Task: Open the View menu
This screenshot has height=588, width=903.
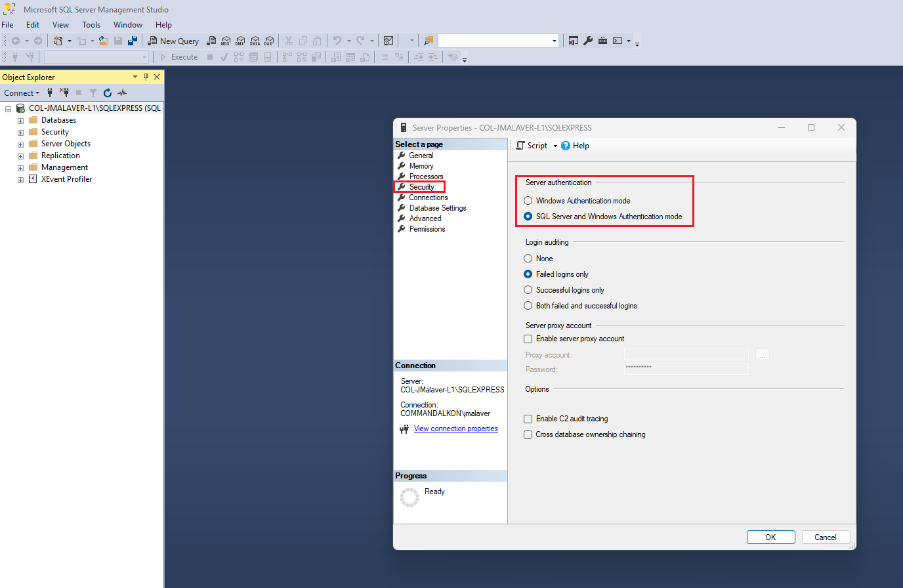Action: (x=60, y=25)
